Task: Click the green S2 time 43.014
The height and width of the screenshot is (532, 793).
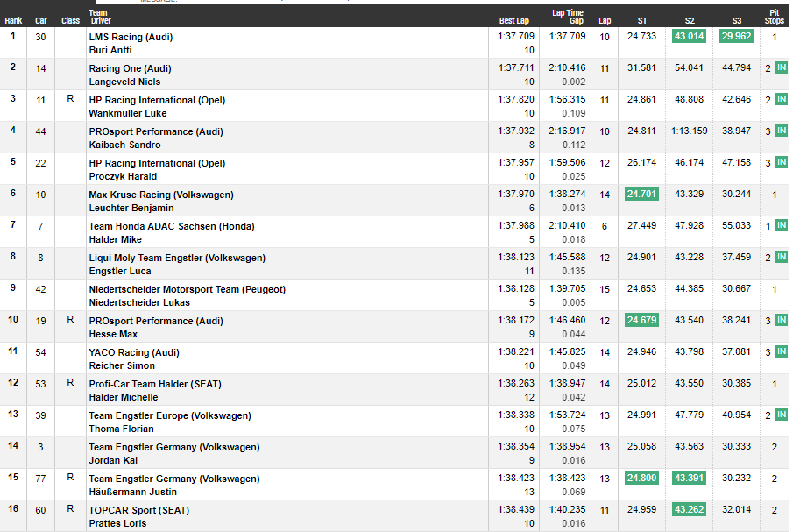Action: (x=689, y=37)
